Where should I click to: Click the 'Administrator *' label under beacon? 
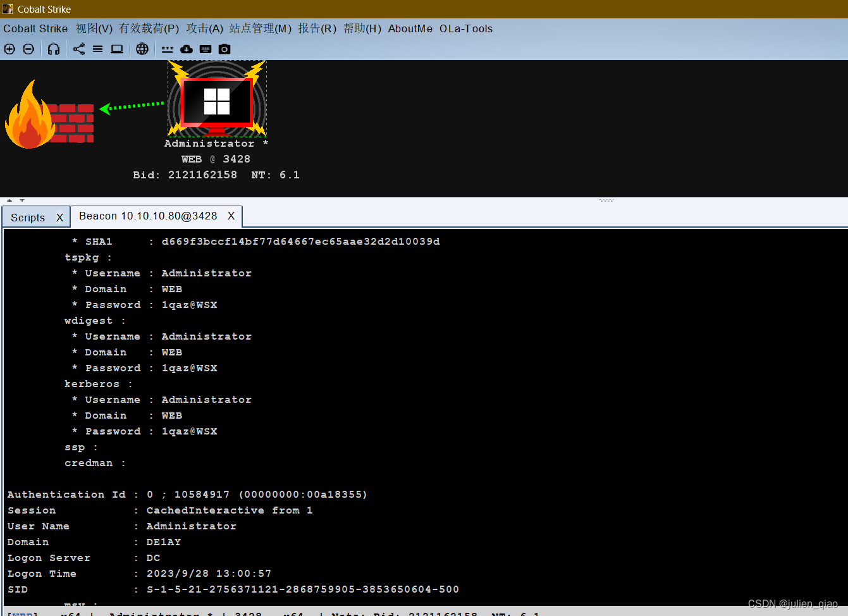216,144
